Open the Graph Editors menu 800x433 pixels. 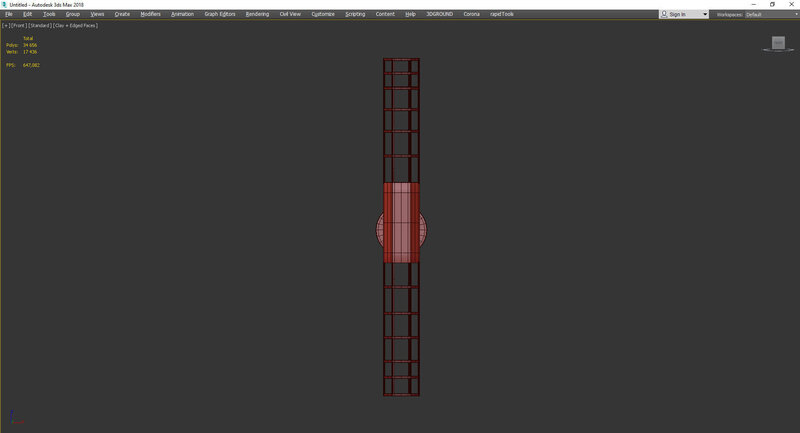219,15
